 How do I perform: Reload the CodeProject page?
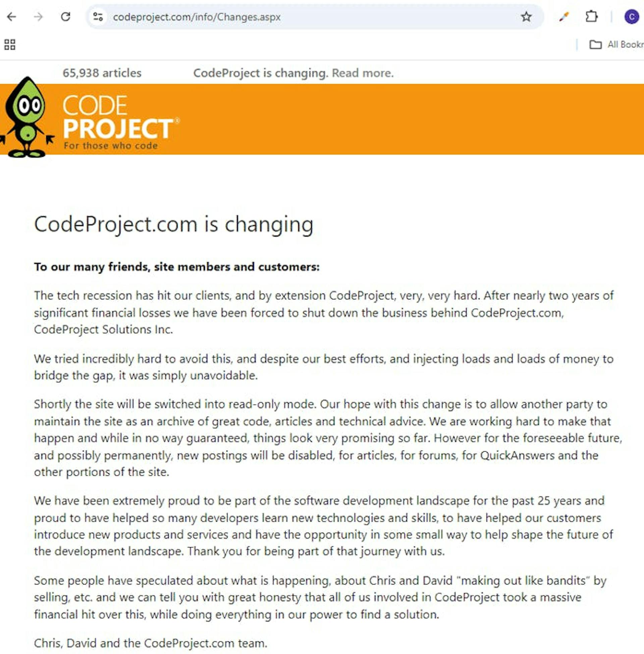65,16
